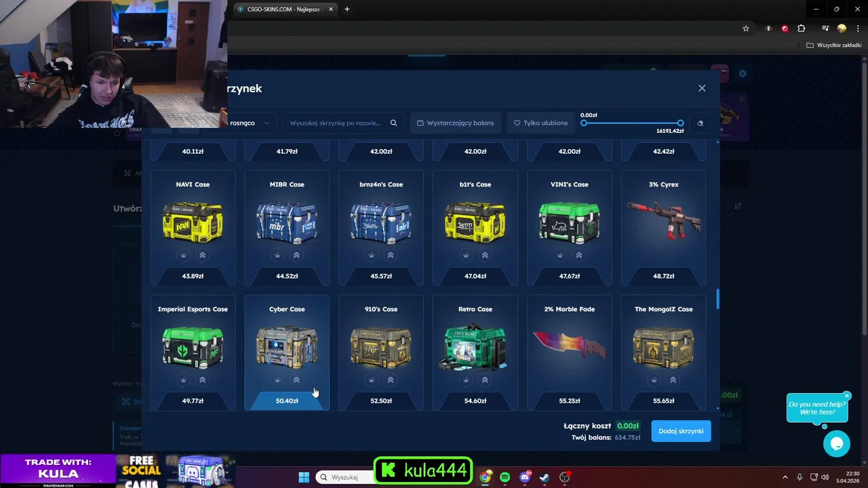This screenshot has height=488, width=868.
Task: Open Discord from the taskbar
Action: pyautogui.click(x=524, y=477)
